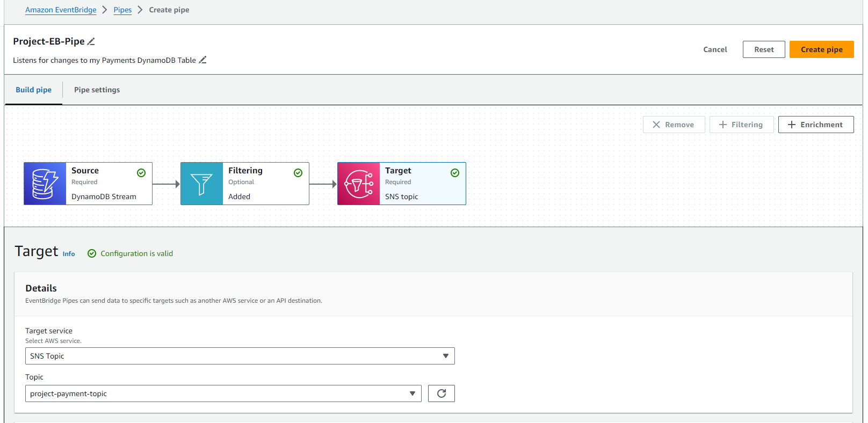The image size is (868, 423).
Task: Click the pipe description text
Action: (x=104, y=60)
